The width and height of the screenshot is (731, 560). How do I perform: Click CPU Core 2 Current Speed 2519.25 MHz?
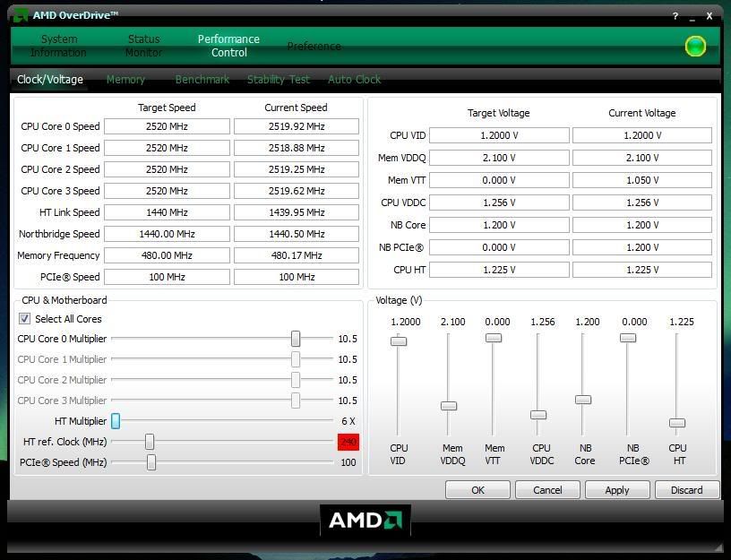(x=297, y=169)
